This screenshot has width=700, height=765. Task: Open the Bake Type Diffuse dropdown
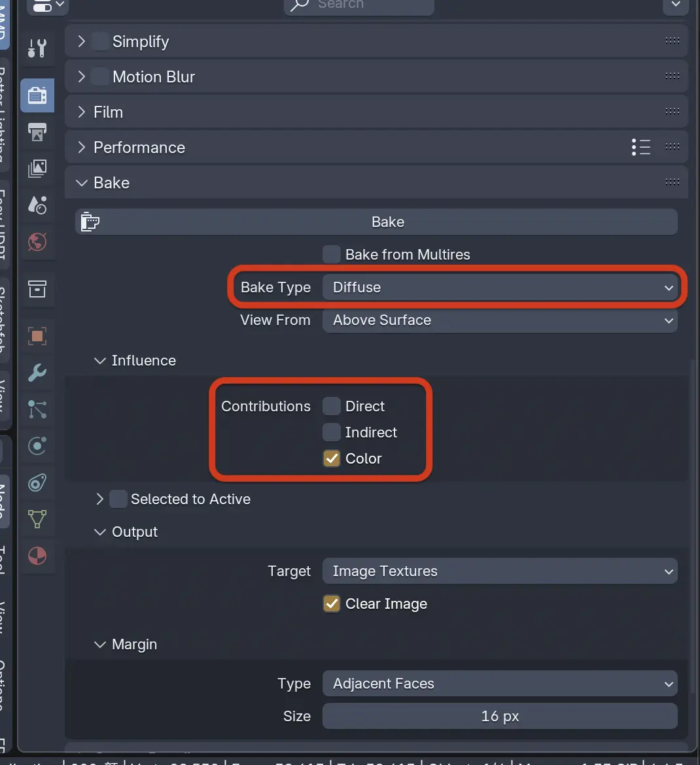(500, 287)
